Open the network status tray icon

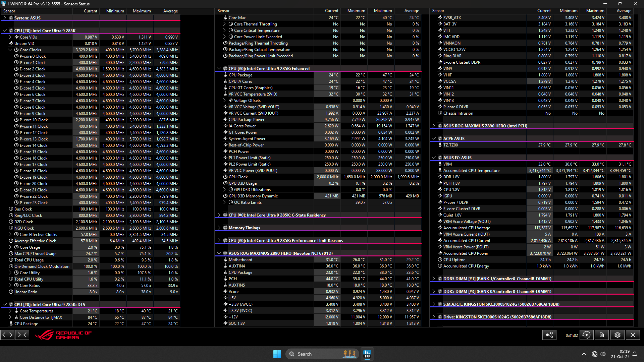[x=594, y=354]
